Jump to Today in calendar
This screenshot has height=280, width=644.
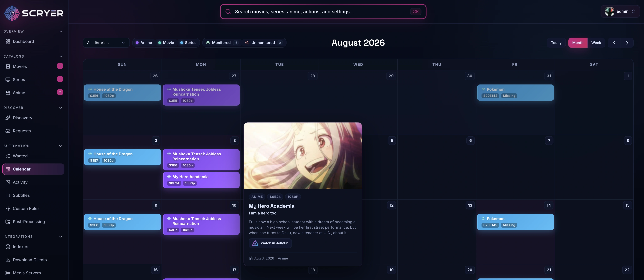[556, 43]
